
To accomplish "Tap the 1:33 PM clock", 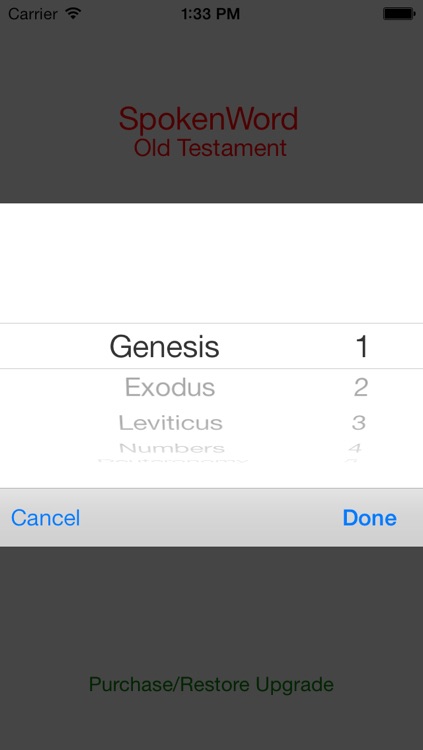I will click(x=210, y=14).
